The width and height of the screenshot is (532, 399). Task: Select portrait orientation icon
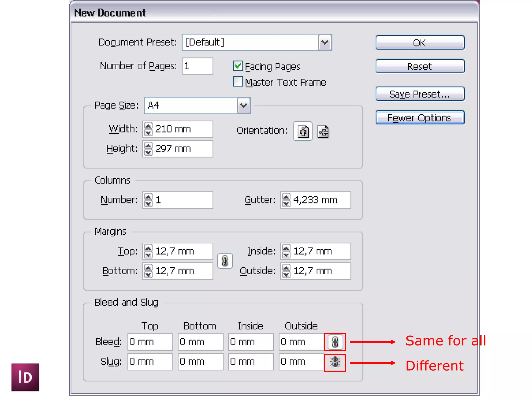[303, 131]
